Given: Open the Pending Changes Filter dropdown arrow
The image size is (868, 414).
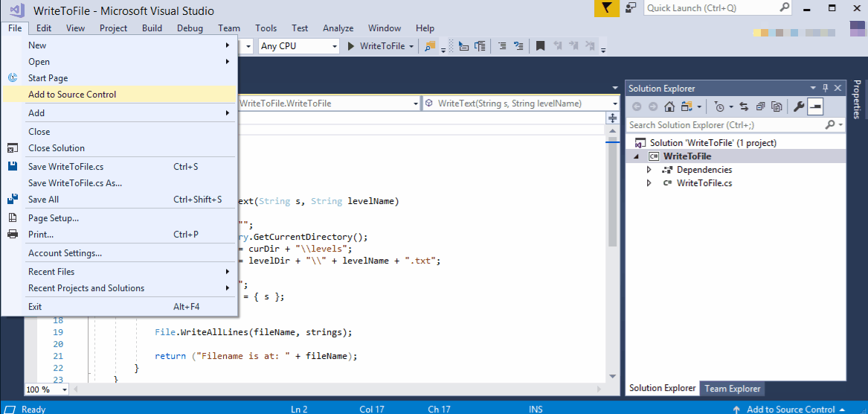Looking at the screenshot, I should coord(730,106).
